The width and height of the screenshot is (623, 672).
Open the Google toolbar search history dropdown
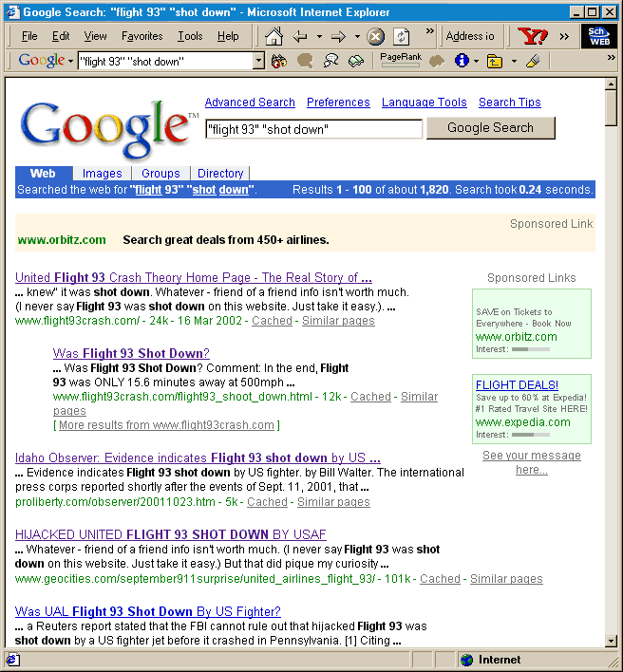point(258,62)
